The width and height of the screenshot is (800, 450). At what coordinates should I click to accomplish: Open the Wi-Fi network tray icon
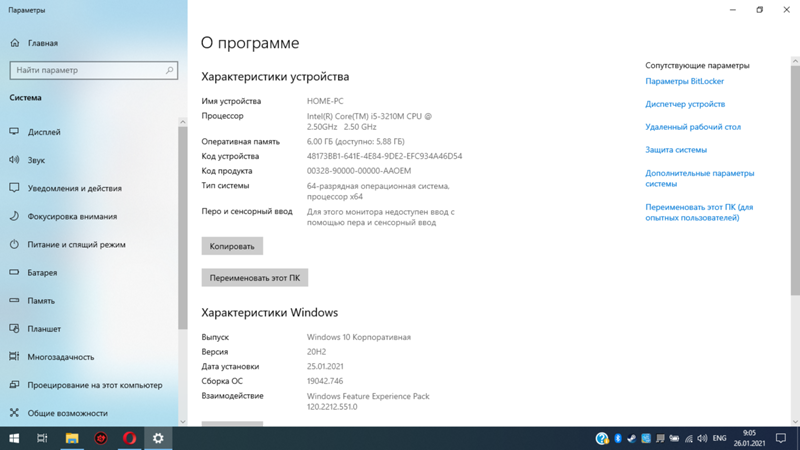(689, 438)
